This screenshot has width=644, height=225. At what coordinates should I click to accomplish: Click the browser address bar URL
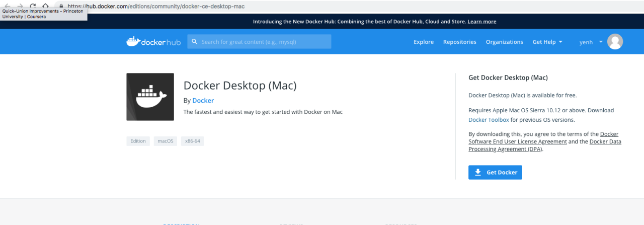click(156, 6)
